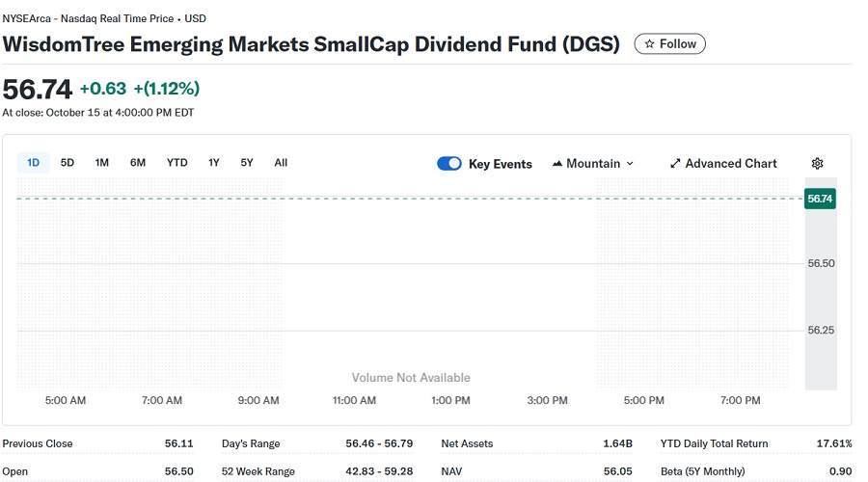Viewport: 868px width, 482px height.
Task: Click the 52 Week Range label
Action: pyautogui.click(x=258, y=471)
